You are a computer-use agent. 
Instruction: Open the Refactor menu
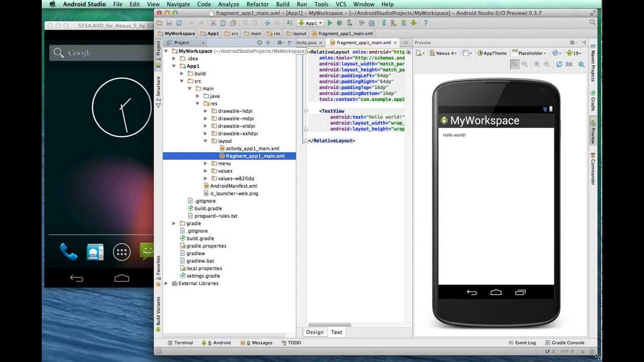pos(258,4)
